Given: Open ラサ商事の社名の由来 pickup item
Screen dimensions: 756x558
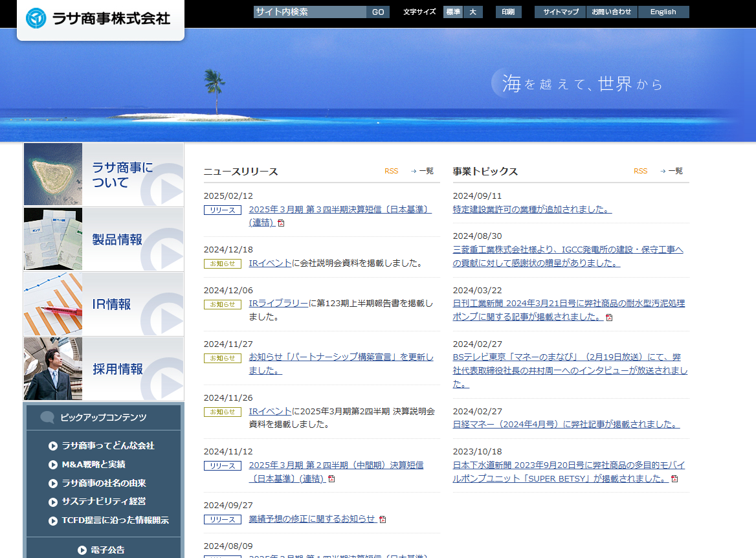Looking at the screenshot, I should [x=104, y=484].
